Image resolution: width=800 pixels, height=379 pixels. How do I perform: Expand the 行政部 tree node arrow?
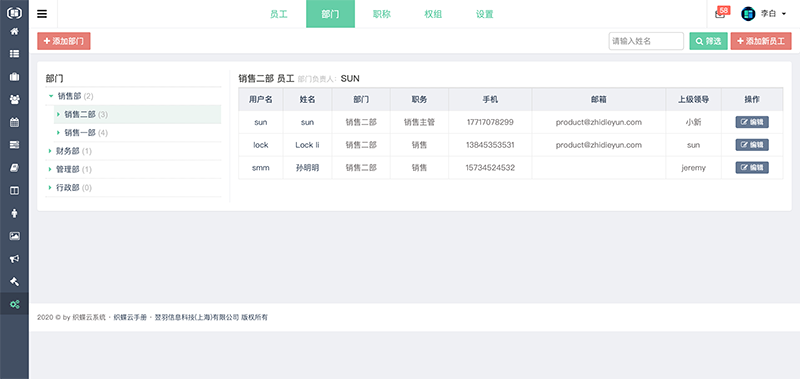(x=50, y=188)
